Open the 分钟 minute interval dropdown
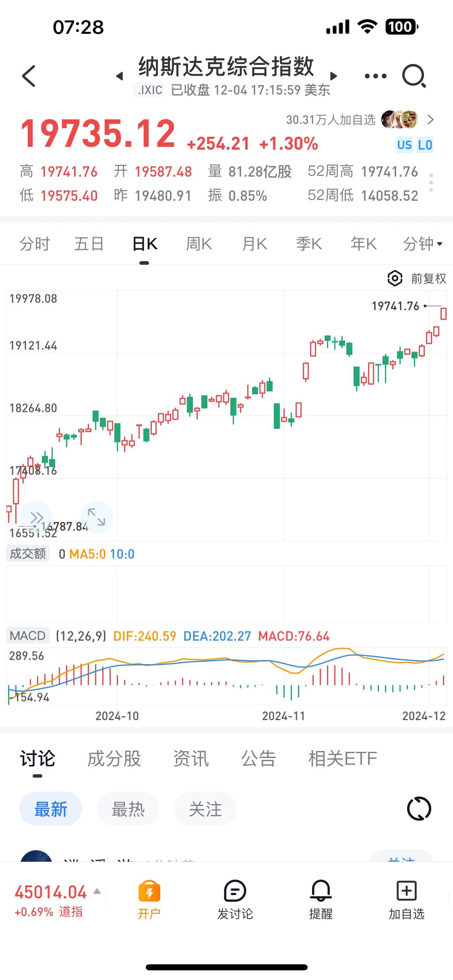 tap(423, 244)
